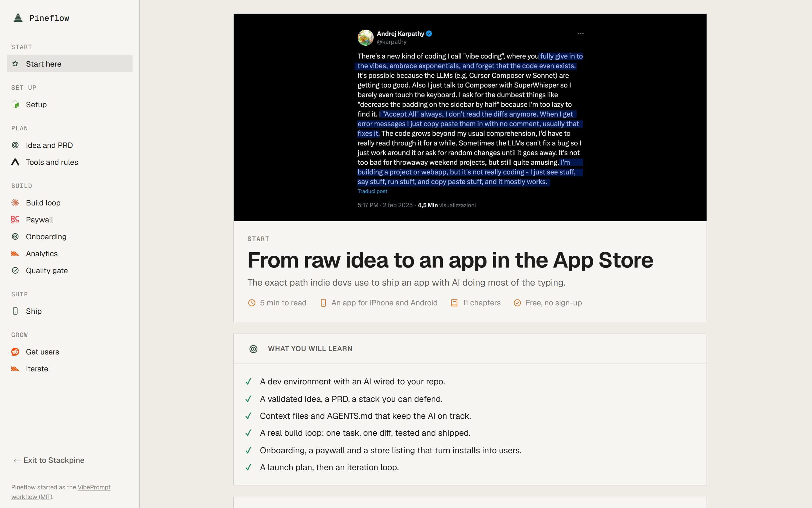Click the Pineflow brand name
Screen dimensions: 812x508
(x=49, y=18)
